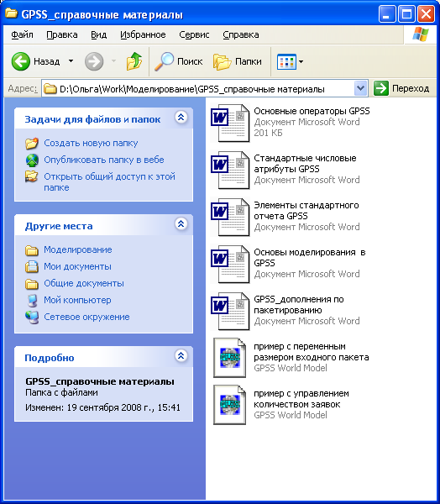Click file name Основы моделирования в GPSS
This screenshot has height=504, width=440.
pos(310,258)
